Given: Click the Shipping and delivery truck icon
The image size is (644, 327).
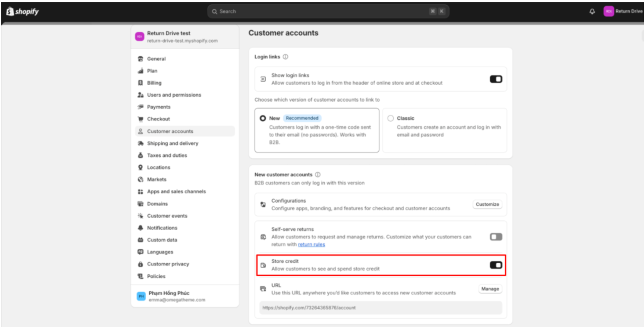Looking at the screenshot, I should 141,143.
